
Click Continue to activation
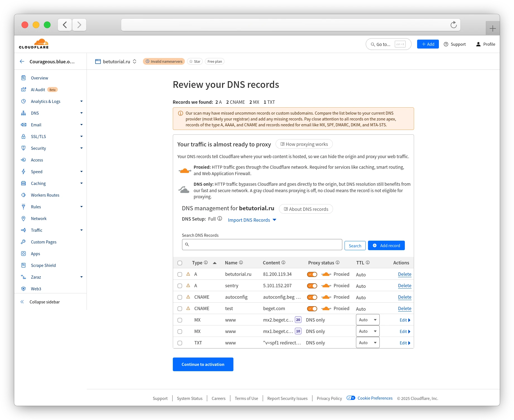[x=203, y=364]
